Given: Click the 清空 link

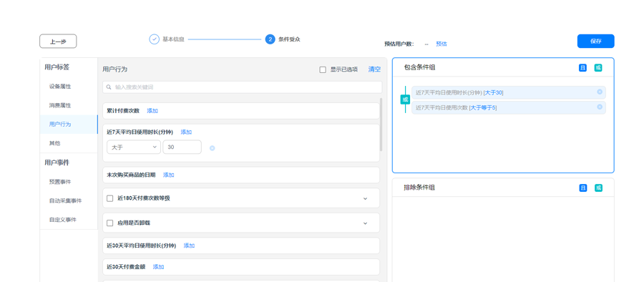Looking at the screenshot, I should click(x=374, y=69).
